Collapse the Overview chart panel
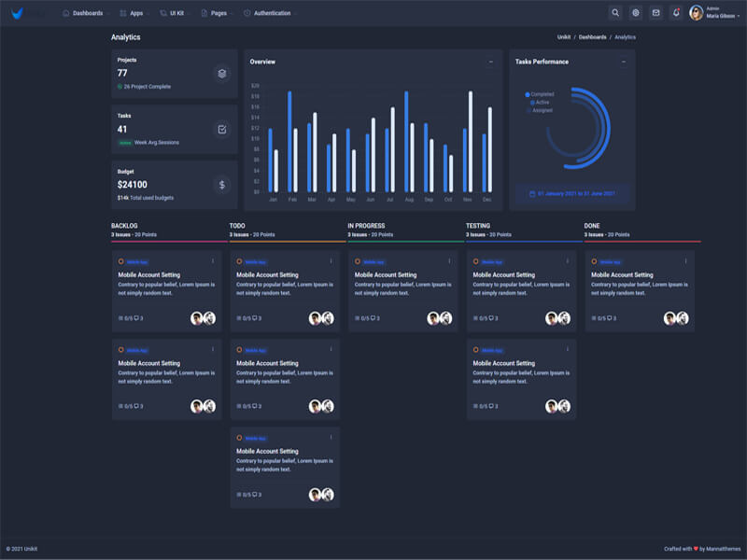Screen dimensions: 747x560 tap(491, 62)
